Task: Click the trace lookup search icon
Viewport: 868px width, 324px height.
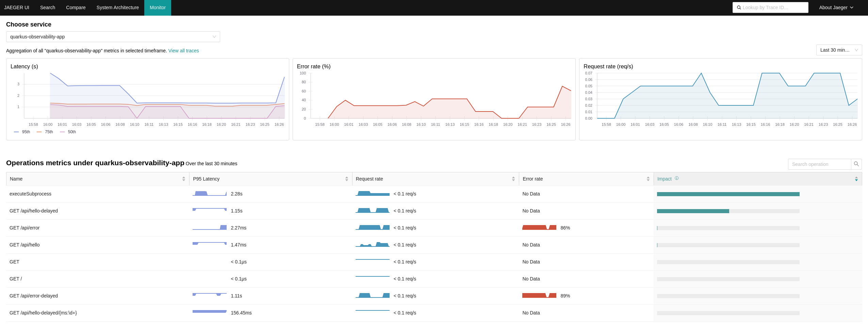Action: coord(739,7)
